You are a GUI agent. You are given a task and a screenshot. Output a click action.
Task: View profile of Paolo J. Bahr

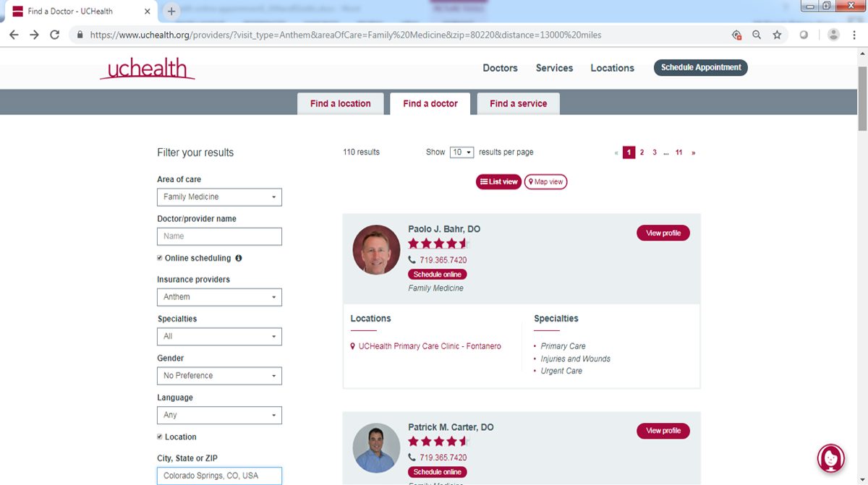point(663,233)
